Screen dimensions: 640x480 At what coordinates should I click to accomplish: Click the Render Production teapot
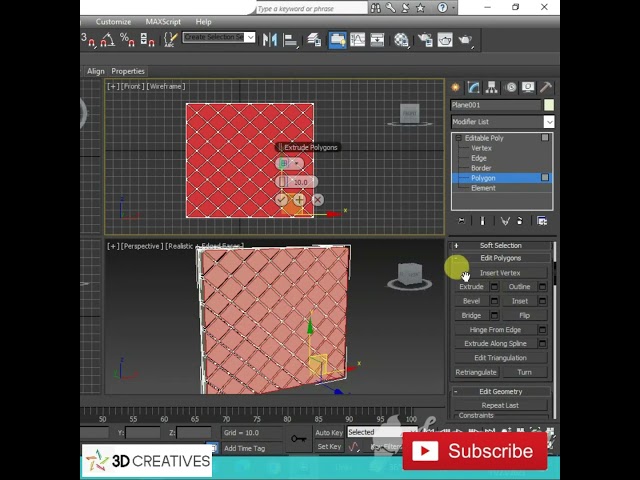click(465, 40)
